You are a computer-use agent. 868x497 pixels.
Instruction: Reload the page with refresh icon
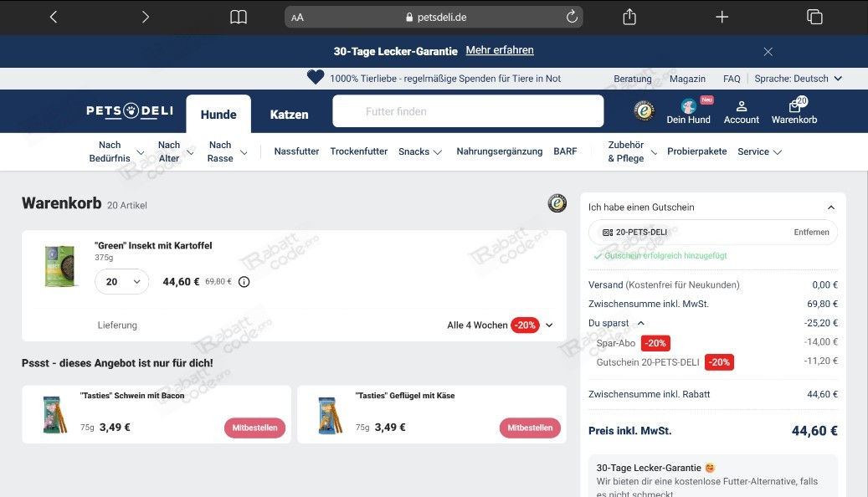(572, 17)
